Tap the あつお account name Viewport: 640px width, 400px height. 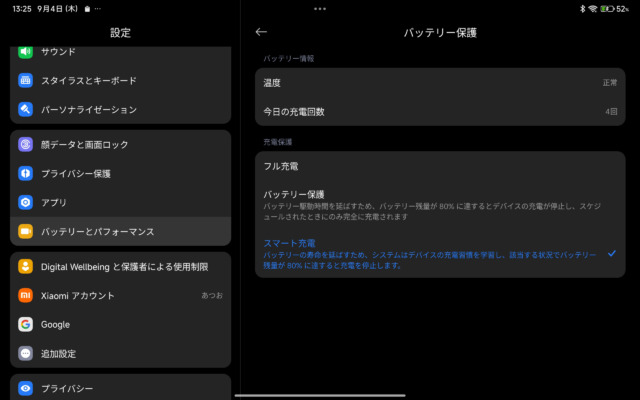point(212,295)
